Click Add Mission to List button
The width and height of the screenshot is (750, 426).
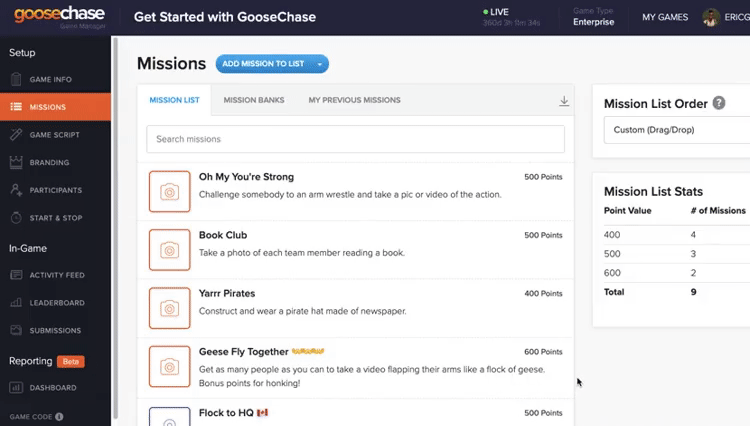[x=264, y=64]
